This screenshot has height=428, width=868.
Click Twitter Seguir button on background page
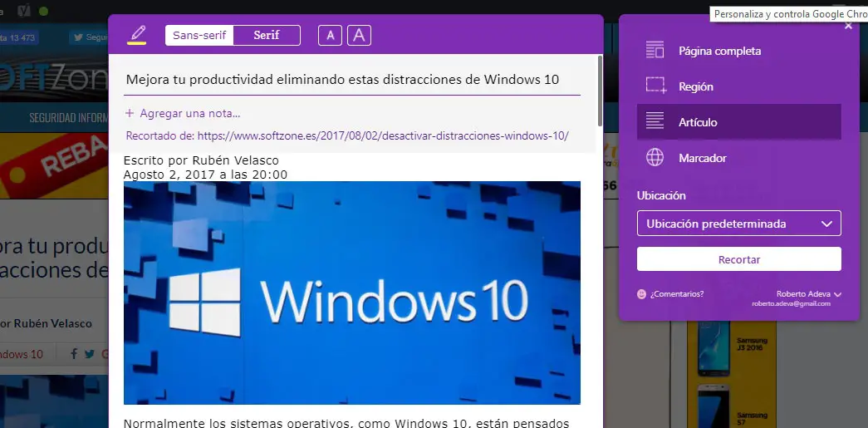click(x=89, y=37)
